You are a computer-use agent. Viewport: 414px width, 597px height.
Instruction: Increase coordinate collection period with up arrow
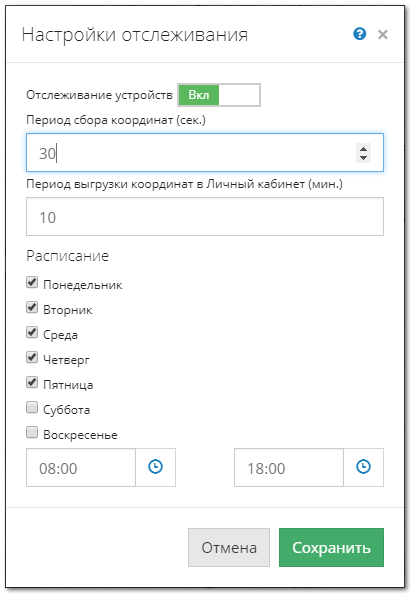tap(364, 149)
